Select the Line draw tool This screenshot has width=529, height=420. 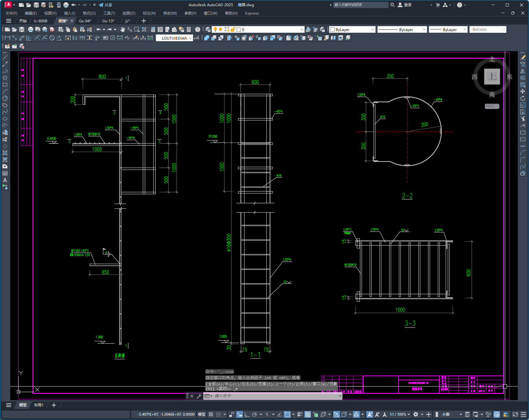(x=5, y=57)
